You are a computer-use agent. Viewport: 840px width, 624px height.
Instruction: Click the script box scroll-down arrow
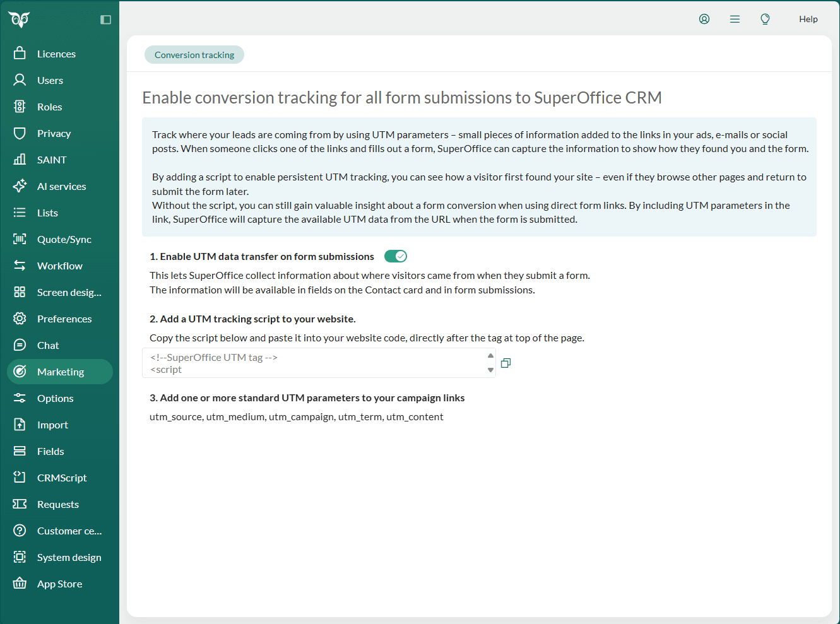[x=491, y=371]
